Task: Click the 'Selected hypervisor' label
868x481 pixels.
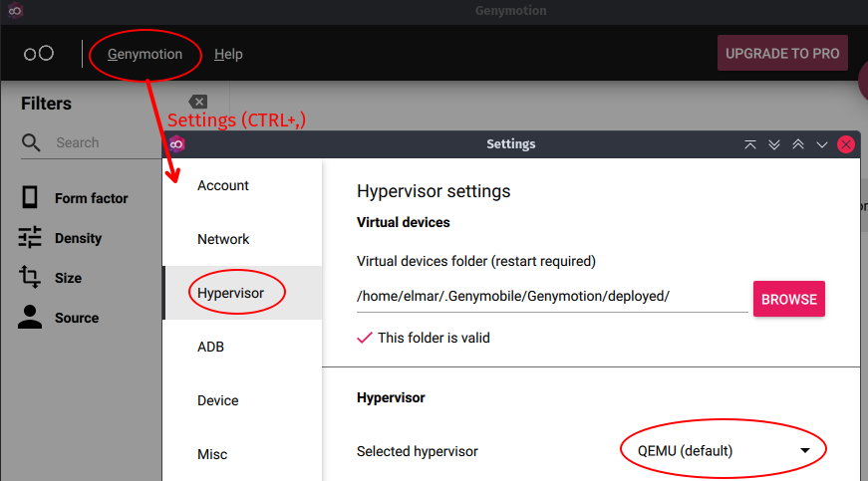Action: pyautogui.click(x=417, y=451)
